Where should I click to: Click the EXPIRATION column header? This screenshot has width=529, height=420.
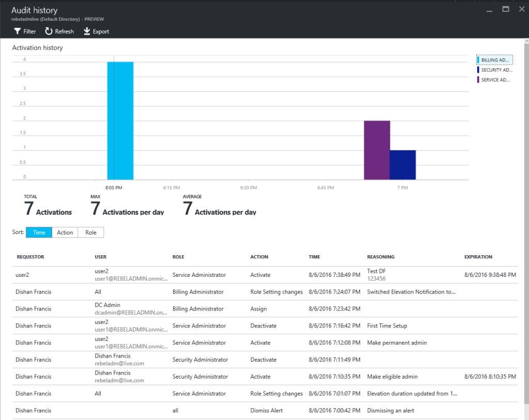478,257
